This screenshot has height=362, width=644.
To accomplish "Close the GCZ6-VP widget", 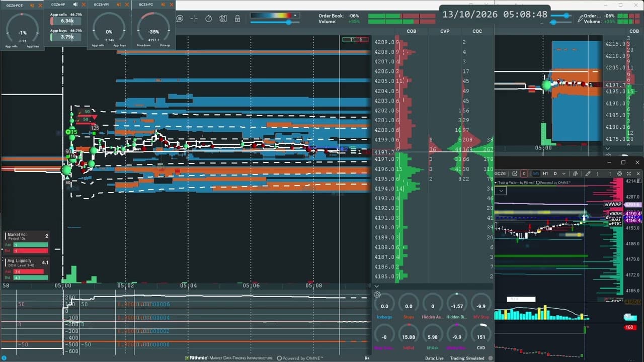I will click(84, 5).
